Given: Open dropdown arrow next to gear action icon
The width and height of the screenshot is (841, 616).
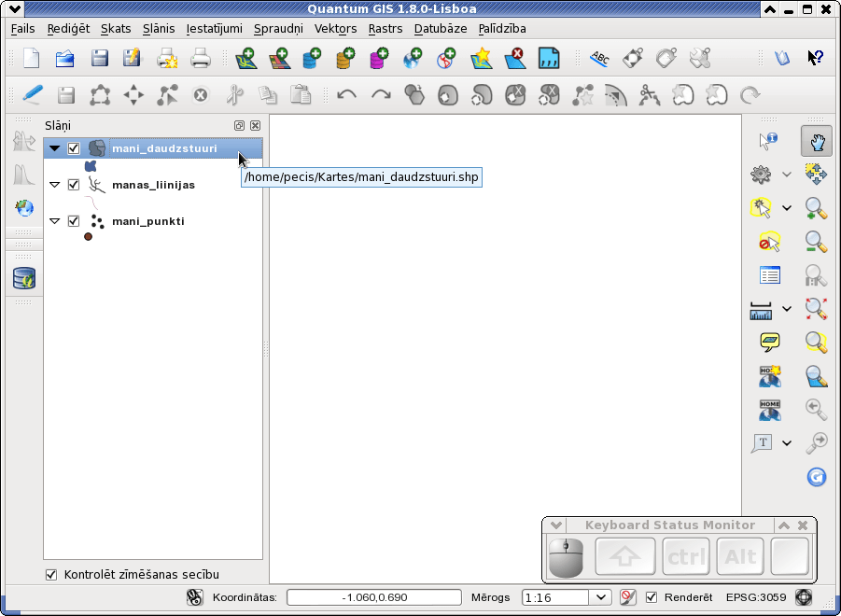Looking at the screenshot, I should pyautogui.click(x=786, y=175).
